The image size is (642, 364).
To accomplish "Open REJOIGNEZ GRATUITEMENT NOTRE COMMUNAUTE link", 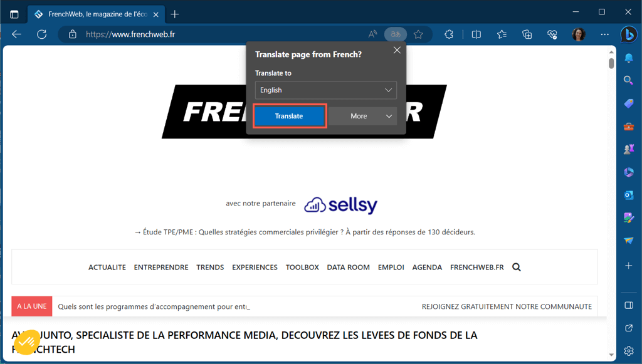I will point(507,306).
